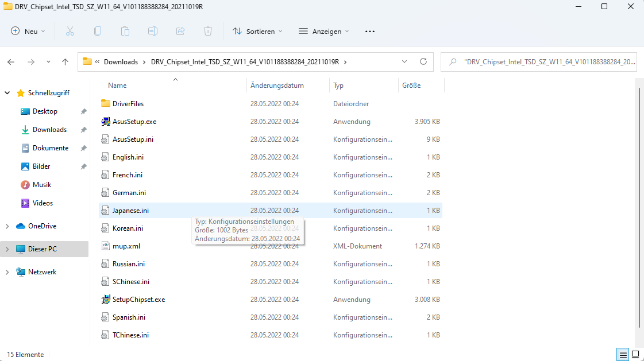The image size is (644, 361).
Task: Select the SetupChipset.exe application icon
Action: (x=106, y=300)
